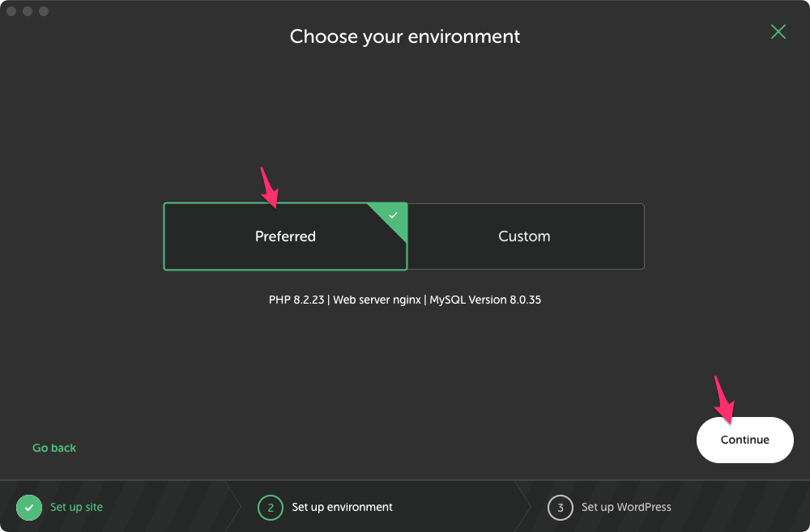
Task: Jump to the Set up WordPress step label
Action: click(x=626, y=507)
